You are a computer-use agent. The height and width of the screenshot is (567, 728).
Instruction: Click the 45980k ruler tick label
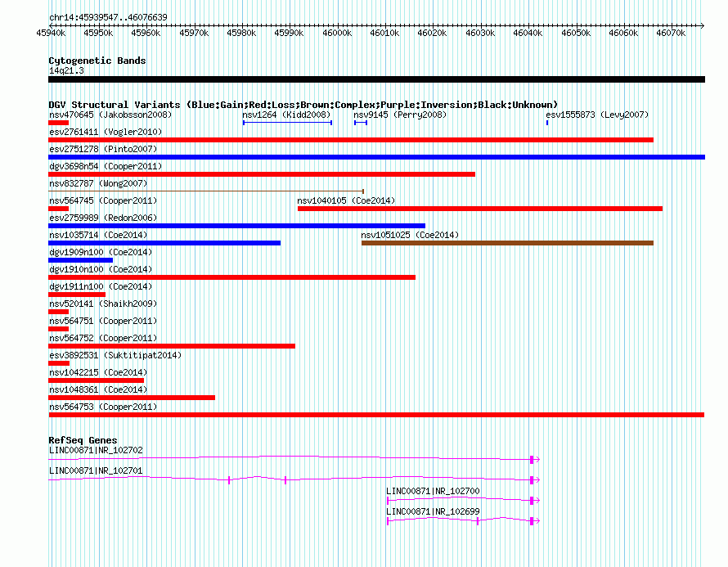pyautogui.click(x=241, y=33)
